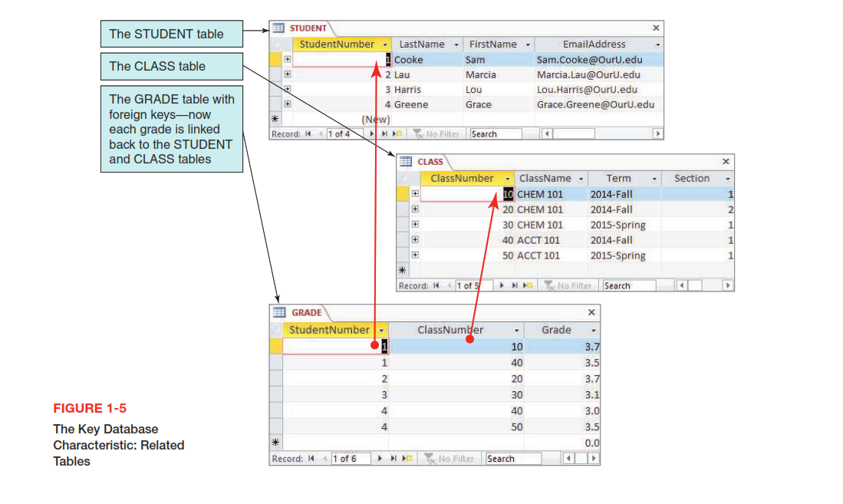Click No Filter indicator in STUDENT window

[x=436, y=134]
